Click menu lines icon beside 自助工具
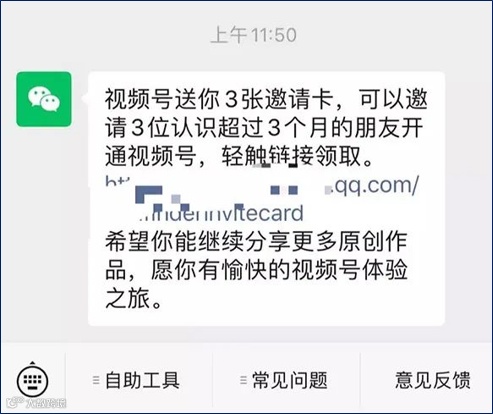 96,380
